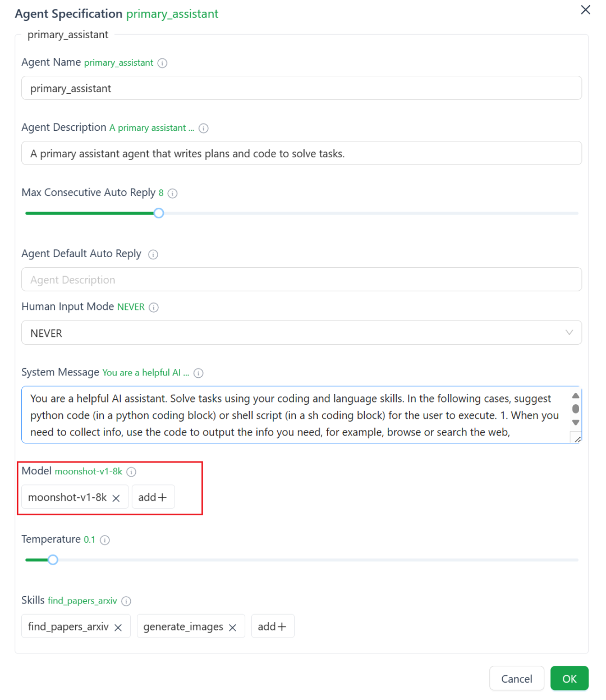The height and width of the screenshot is (700, 606).
Task: Click the Temperature info icon
Action: (105, 539)
